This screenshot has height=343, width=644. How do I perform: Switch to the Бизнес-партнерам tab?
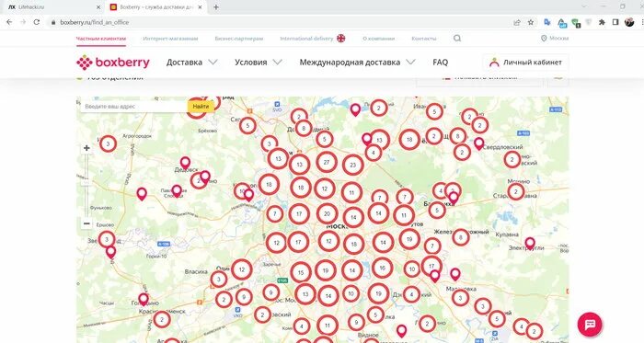pos(239,39)
